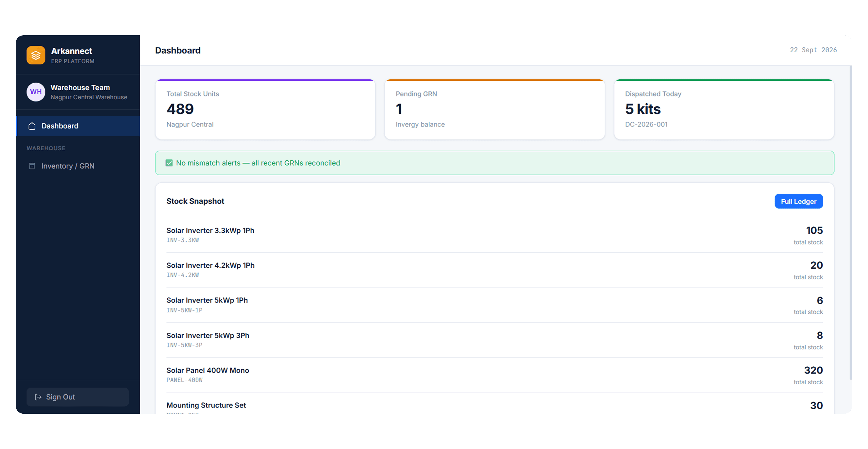
Task: Click the SKU code INV-5KW-1P
Action: click(x=184, y=310)
